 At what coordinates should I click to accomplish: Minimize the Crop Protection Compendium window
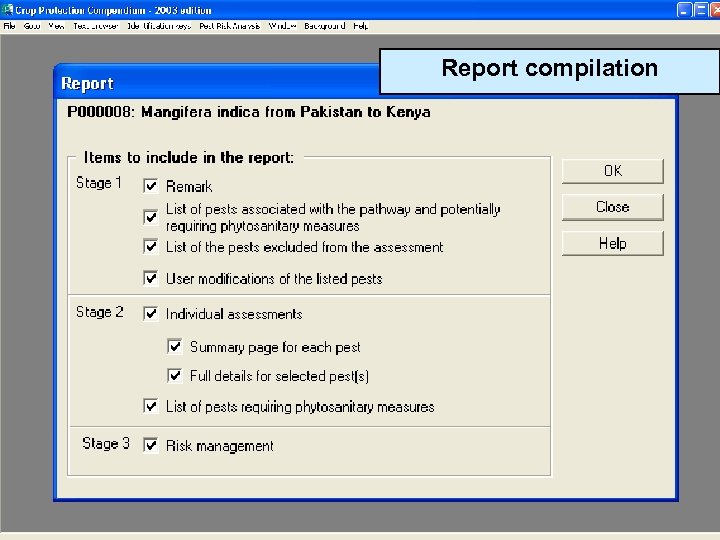pos(684,10)
